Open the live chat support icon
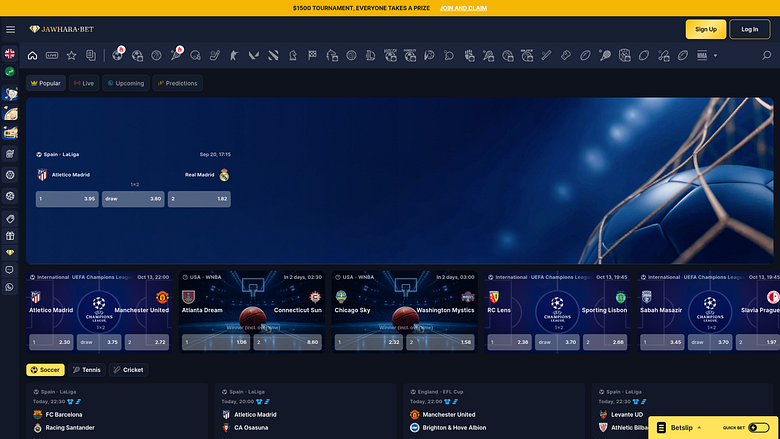Image resolution: width=780 pixels, height=439 pixels. coord(10,269)
